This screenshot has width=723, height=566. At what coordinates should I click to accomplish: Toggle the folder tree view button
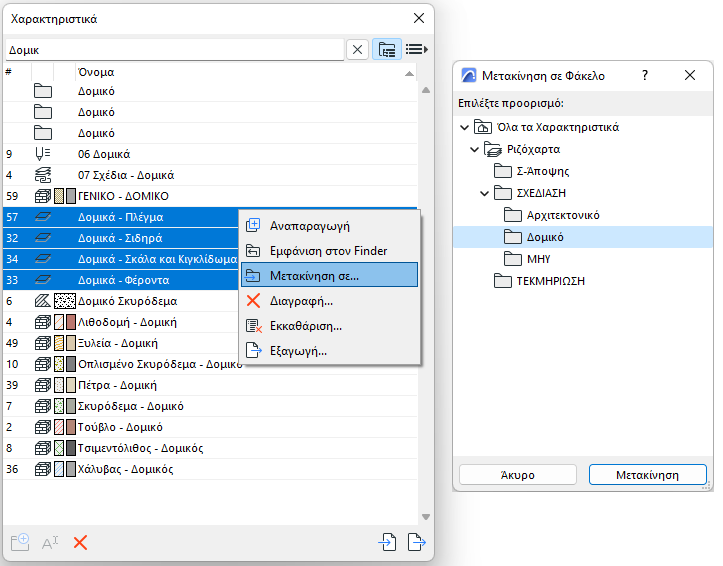point(386,49)
